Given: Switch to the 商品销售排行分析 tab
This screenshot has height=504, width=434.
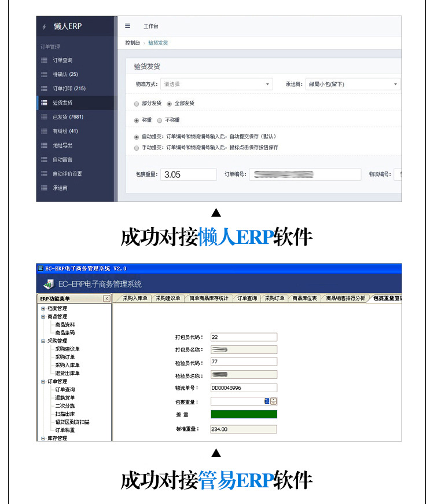Looking at the screenshot, I should (345, 298).
